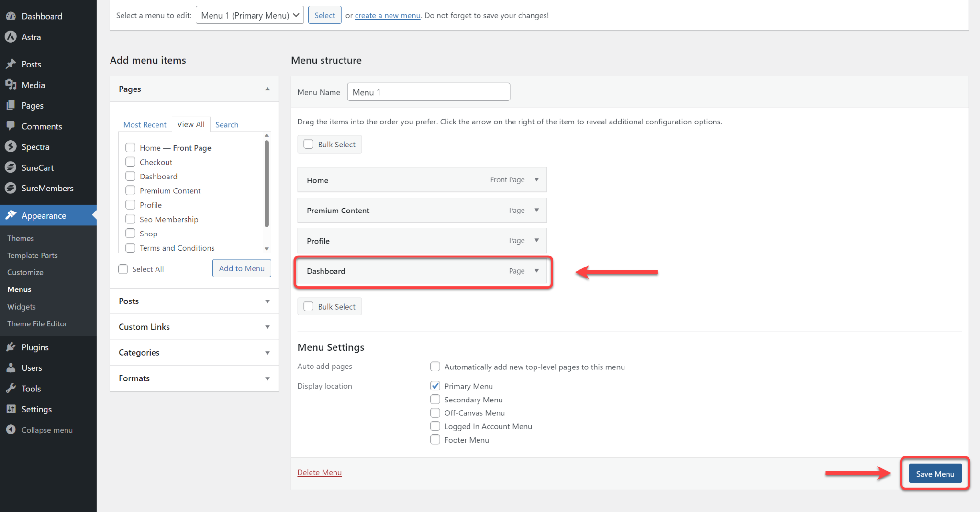The height and width of the screenshot is (512, 980).
Task: Check the Seo Membership page checkbox
Action: point(130,219)
